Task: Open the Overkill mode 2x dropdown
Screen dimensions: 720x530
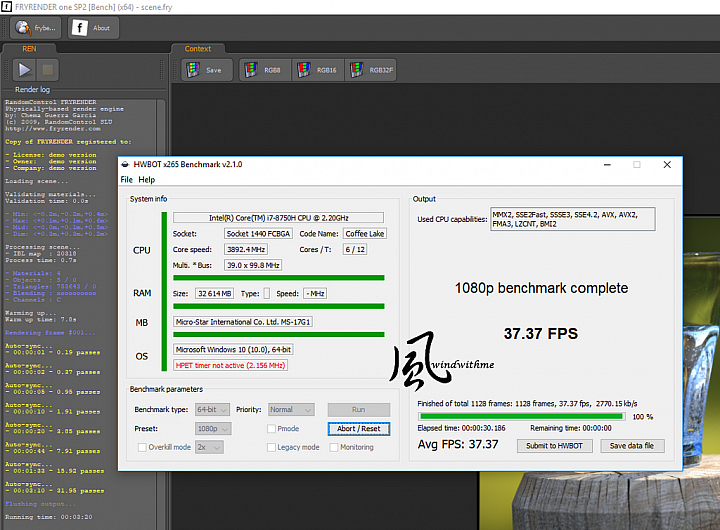Action: coord(209,447)
